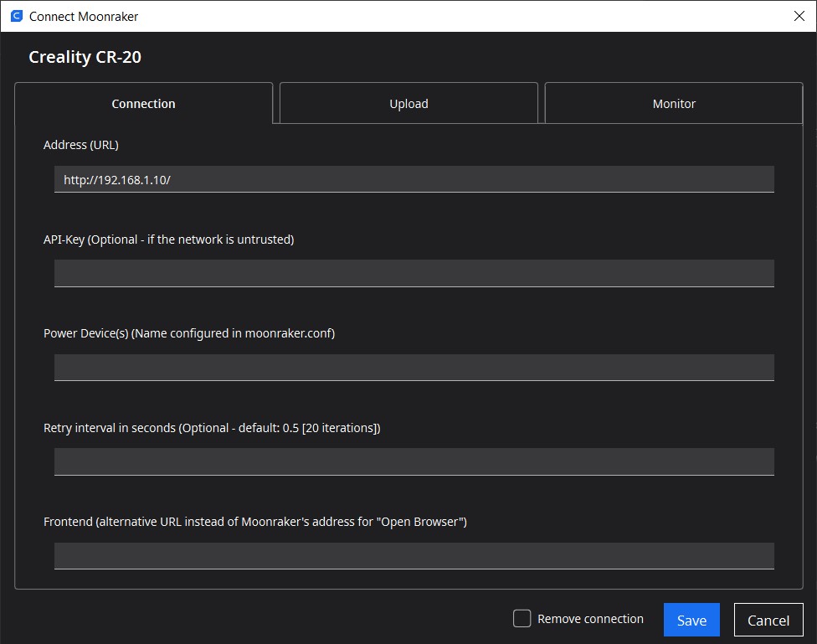This screenshot has width=817, height=644.
Task: Click the Address (URL) label
Action: (80, 144)
